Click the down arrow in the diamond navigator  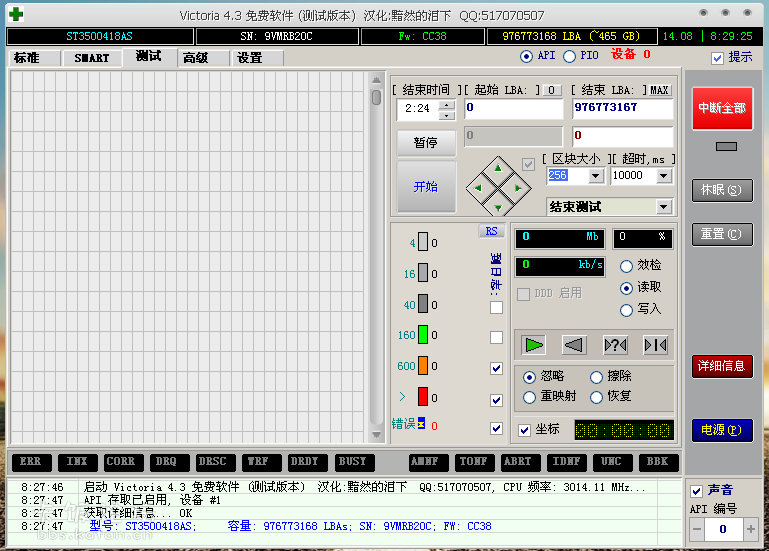click(498, 208)
